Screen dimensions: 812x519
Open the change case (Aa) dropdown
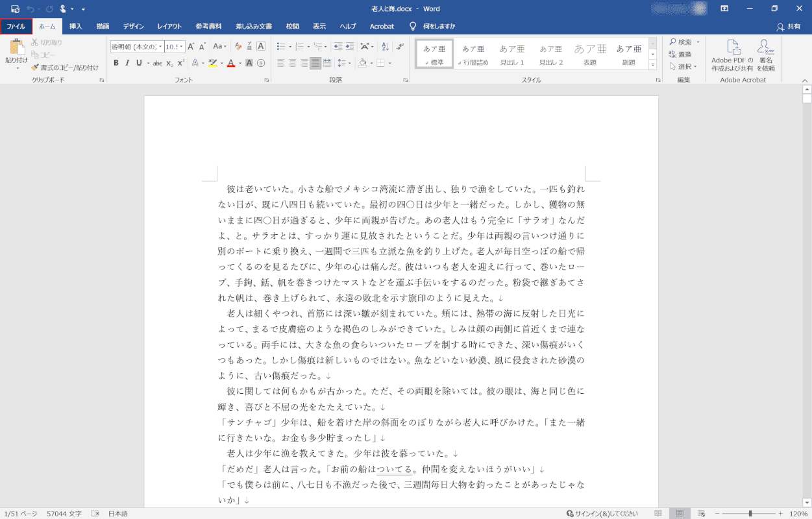[220, 46]
